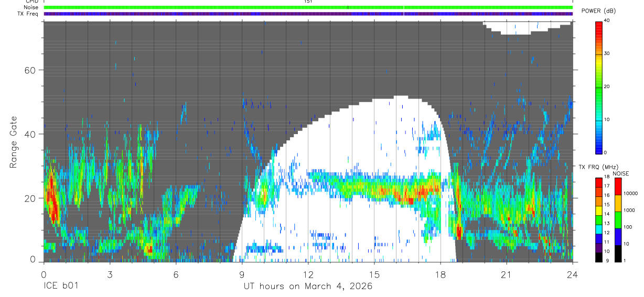Click the "POWER (dB)" colorbar title
This screenshot has height=297, width=644.
599,11
